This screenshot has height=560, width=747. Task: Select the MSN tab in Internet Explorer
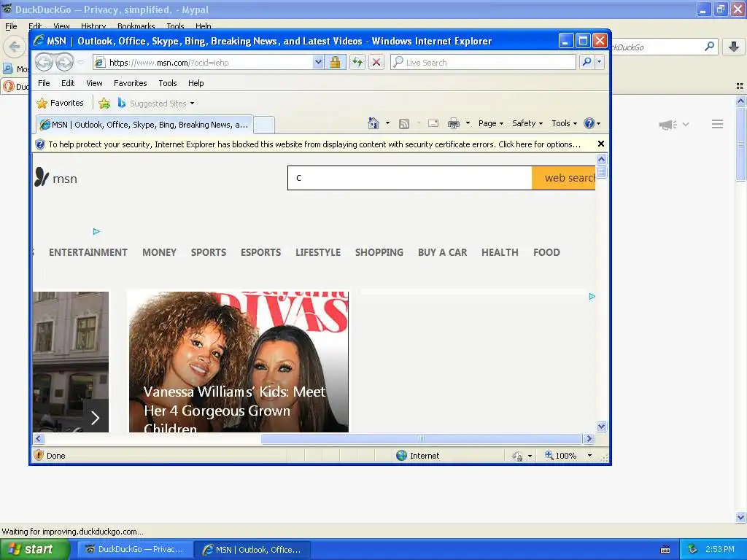pos(144,125)
